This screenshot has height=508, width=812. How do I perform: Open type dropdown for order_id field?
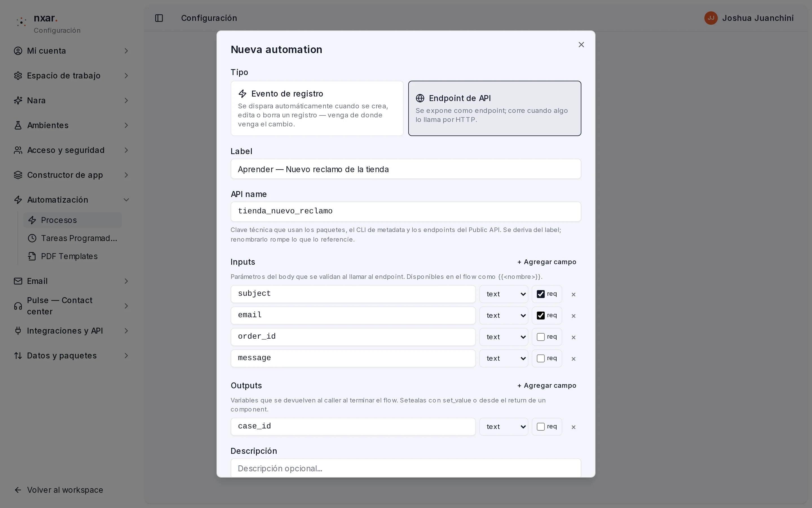[504, 337]
